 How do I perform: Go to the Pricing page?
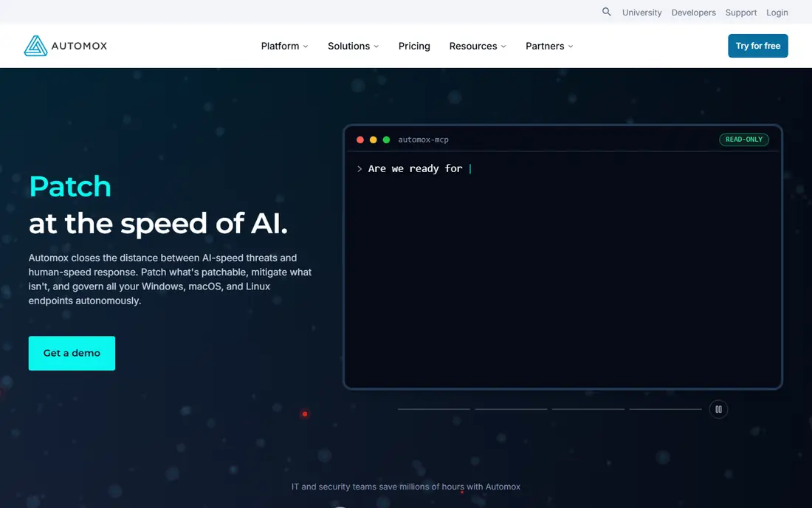pos(414,46)
